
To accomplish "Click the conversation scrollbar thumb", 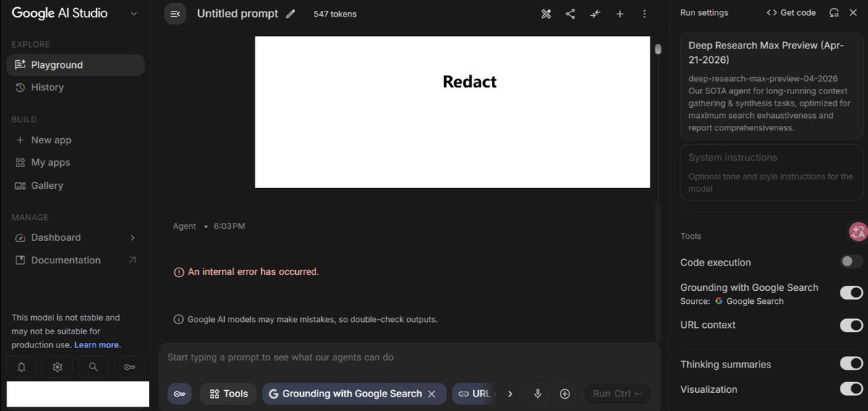I will tap(658, 48).
